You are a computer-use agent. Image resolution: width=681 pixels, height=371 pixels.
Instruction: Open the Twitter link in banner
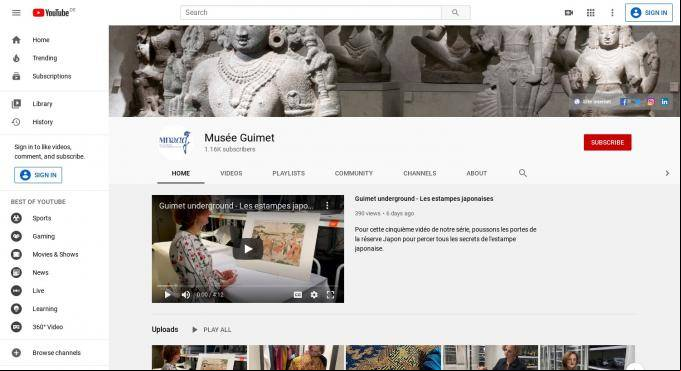point(637,102)
